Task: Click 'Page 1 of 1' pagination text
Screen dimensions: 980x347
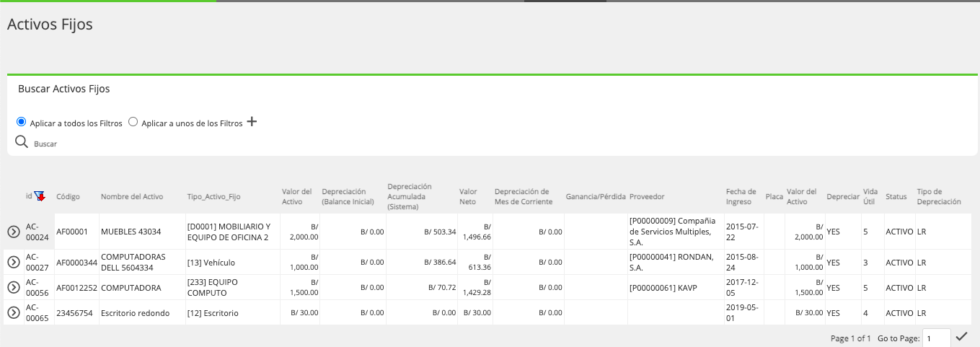Action: [x=851, y=338]
